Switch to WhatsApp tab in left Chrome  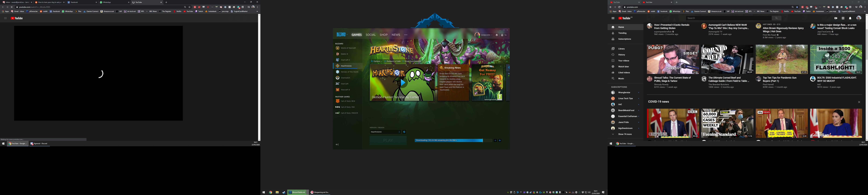(115, 2)
